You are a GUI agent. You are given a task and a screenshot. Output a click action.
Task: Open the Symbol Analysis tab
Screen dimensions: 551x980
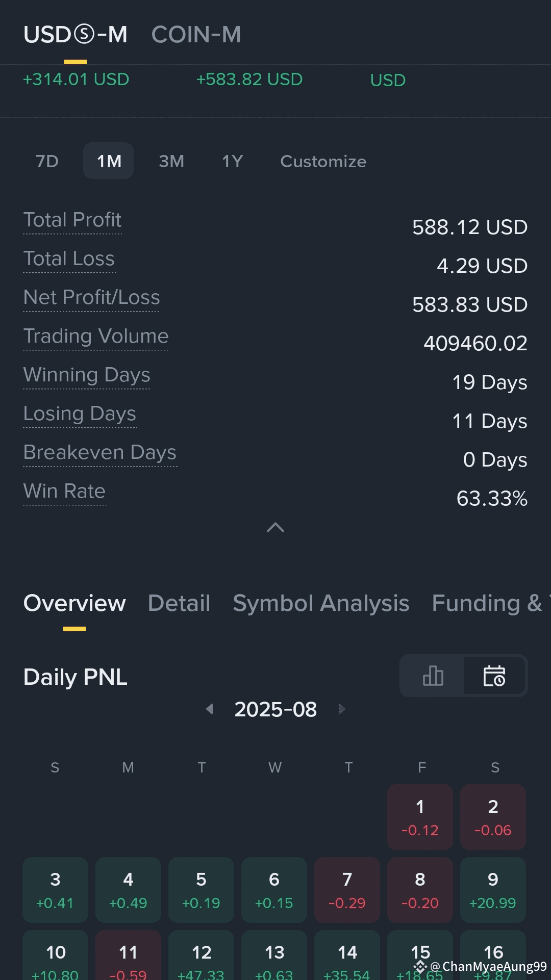[321, 603]
